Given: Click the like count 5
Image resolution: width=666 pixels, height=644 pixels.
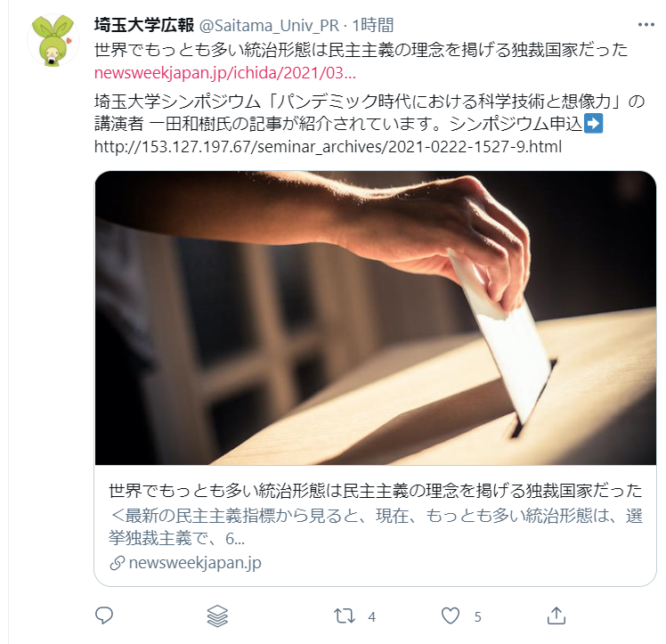Looking at the screenshot, I should (x=478, y=616).
